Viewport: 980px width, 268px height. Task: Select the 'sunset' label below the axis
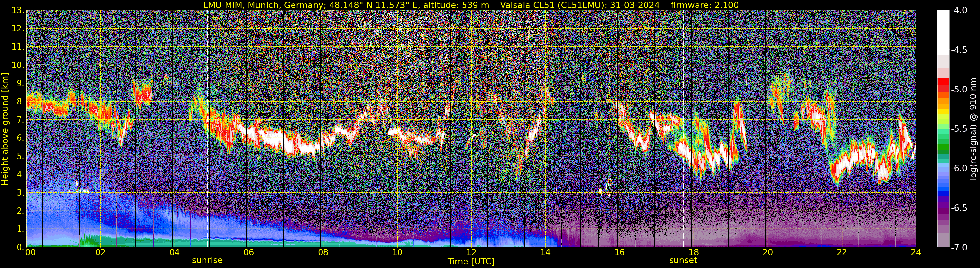683,261
